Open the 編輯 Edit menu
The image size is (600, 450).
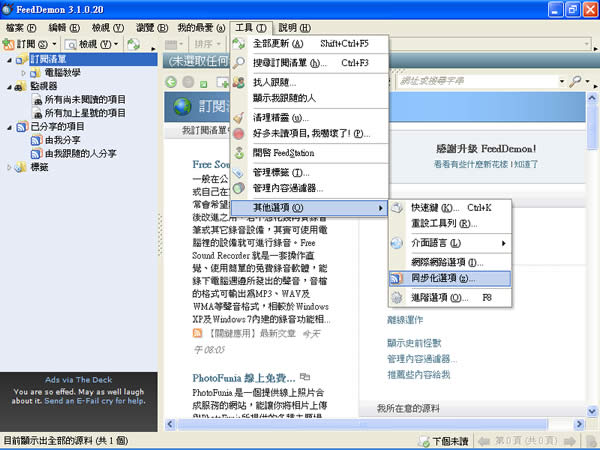pos(64,28)
